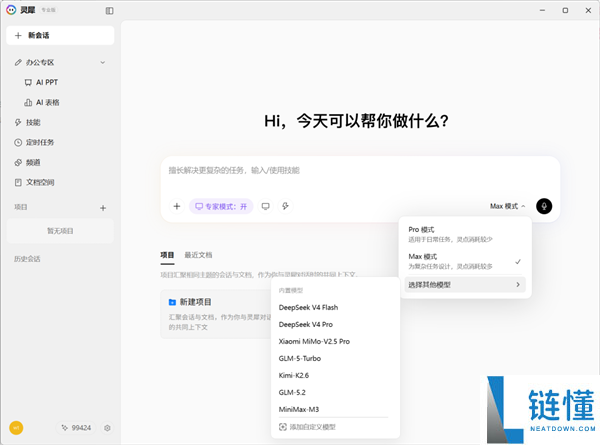The image size is (600, 445).
Task: Click the blue folder icon on 新建项目
Action: pos(173,302)
